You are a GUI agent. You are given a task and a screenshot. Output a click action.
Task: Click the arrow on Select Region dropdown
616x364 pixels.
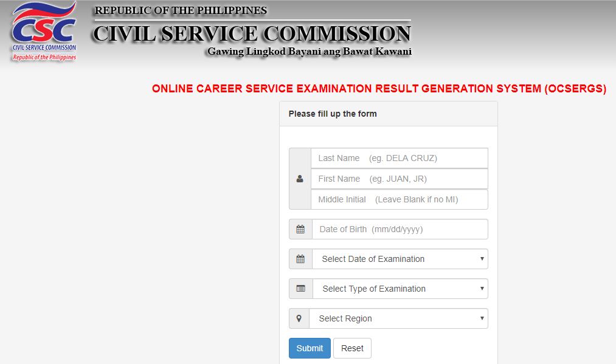pos(482,318)
